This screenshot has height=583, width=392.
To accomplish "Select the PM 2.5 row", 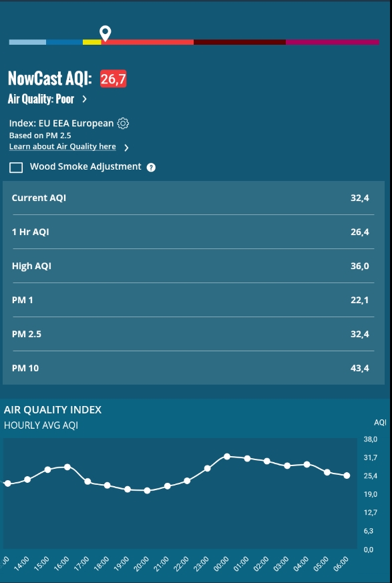I will (x=194, y=334).
